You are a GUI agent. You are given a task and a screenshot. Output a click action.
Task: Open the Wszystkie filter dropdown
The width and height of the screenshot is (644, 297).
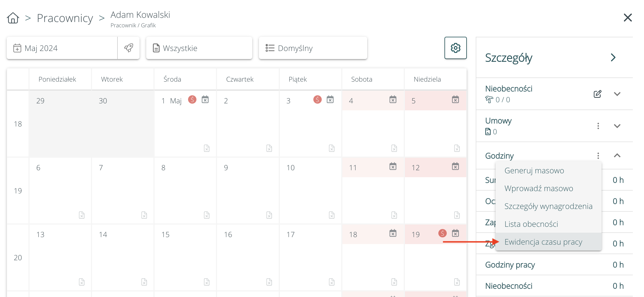199,48
